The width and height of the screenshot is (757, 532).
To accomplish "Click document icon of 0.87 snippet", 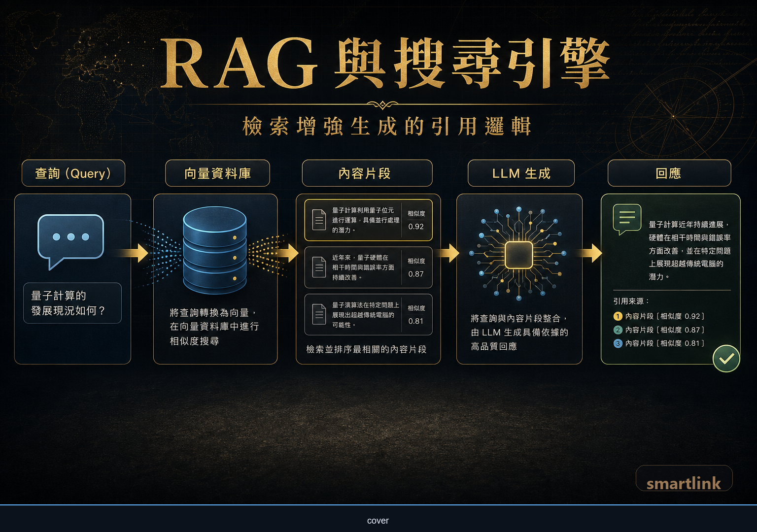I will [319, 267].
